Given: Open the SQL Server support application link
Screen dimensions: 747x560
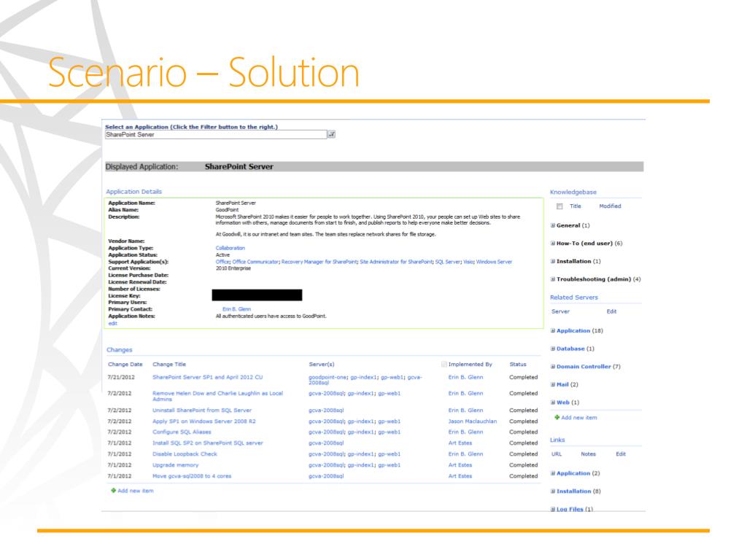Looking at the screenshot, I should point(448,262).
